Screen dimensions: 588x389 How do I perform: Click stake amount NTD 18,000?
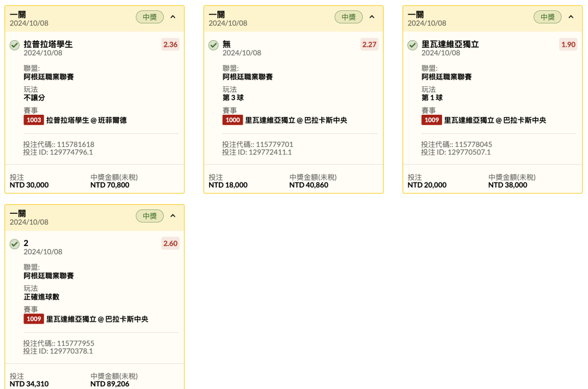click(228, 185)
